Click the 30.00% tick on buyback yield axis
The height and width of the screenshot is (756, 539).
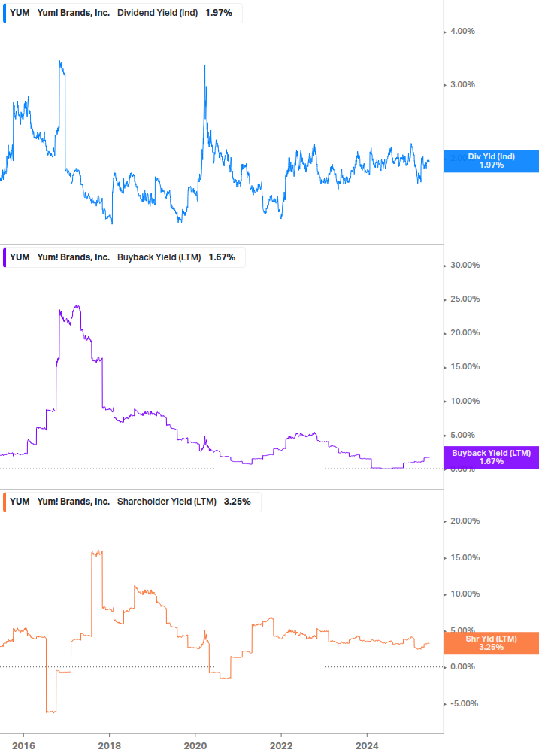tap(465, 266)
